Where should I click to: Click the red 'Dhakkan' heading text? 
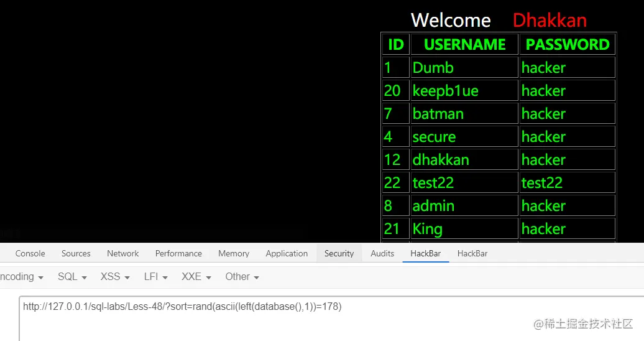(x=550, y=20)
